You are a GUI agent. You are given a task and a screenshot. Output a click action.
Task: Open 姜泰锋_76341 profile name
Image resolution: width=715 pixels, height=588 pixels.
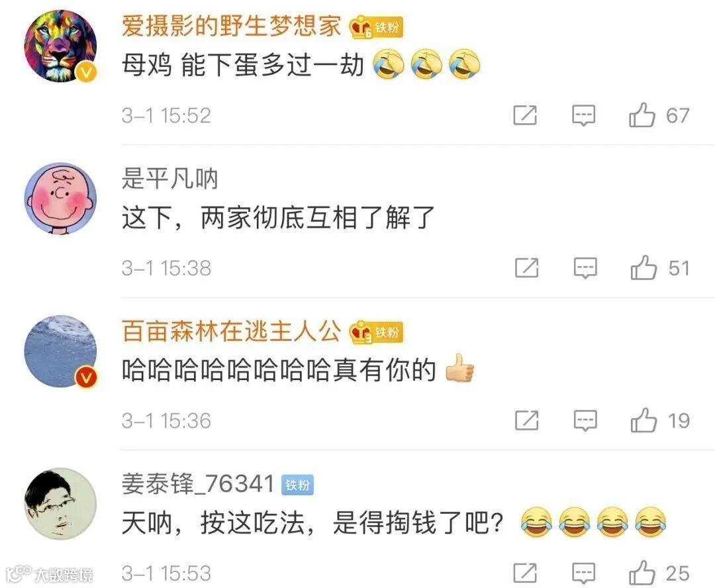coord(198,483)
